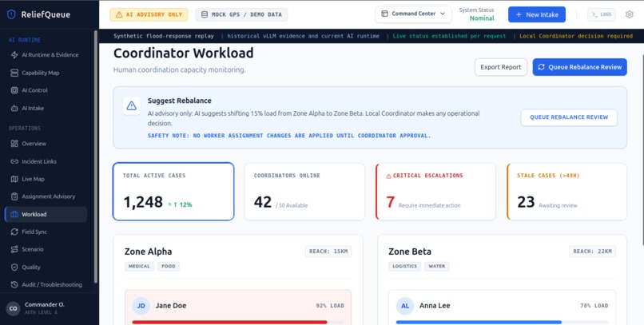Viewport: 644px width, 325px height.
Task: Click the Audit / Troubleshooting history icon
Action: tap(14, 285)
